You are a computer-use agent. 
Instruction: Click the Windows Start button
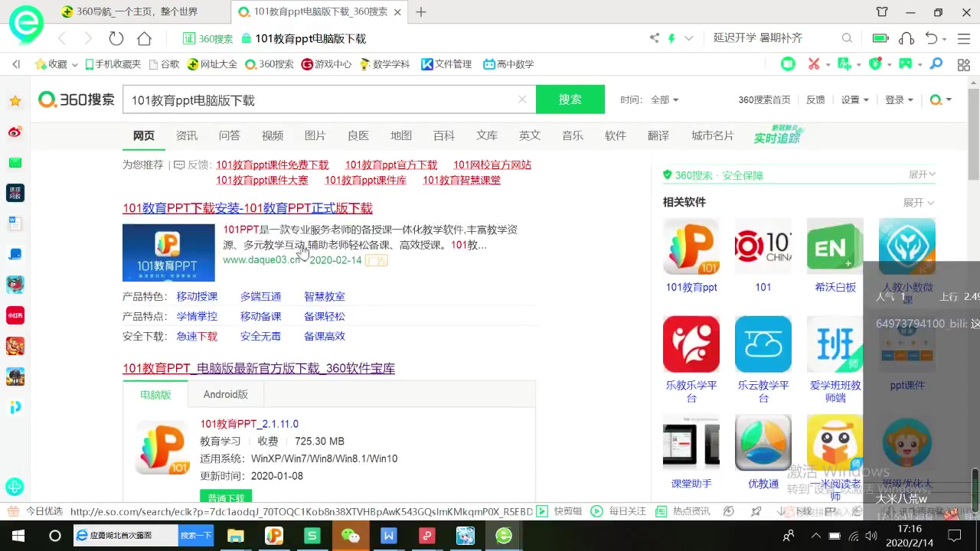click(x=18, y=536)
